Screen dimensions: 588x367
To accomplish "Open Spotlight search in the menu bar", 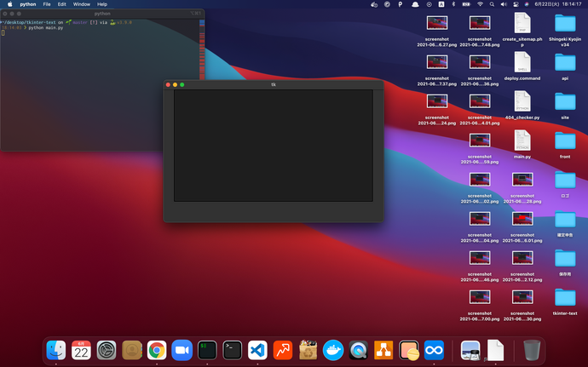I will point(492,4).
